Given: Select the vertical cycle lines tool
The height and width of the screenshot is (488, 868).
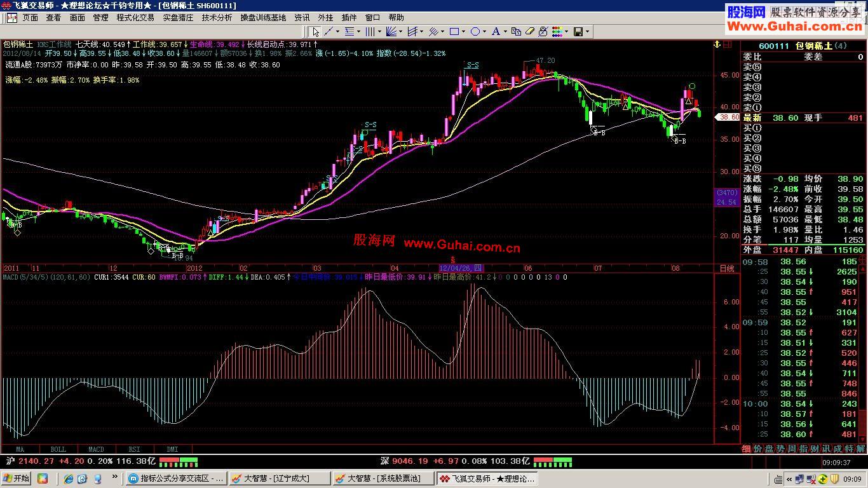Looking at the screenshot, I should 370,31.
